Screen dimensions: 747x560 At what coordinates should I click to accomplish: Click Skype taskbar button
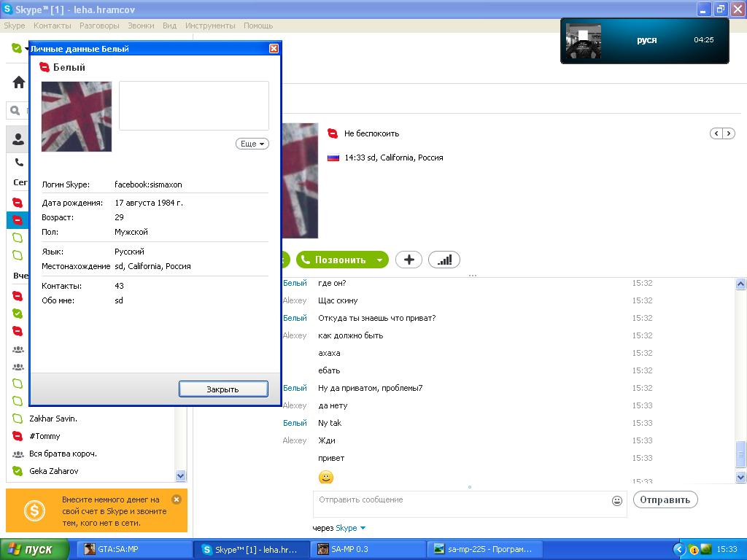click(x=251, y=549)
